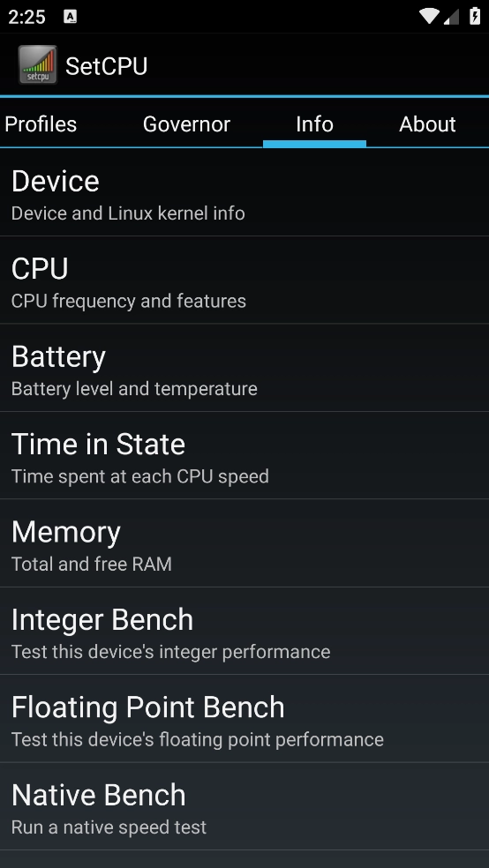
Task: Open the About tab
Action: 427,124
